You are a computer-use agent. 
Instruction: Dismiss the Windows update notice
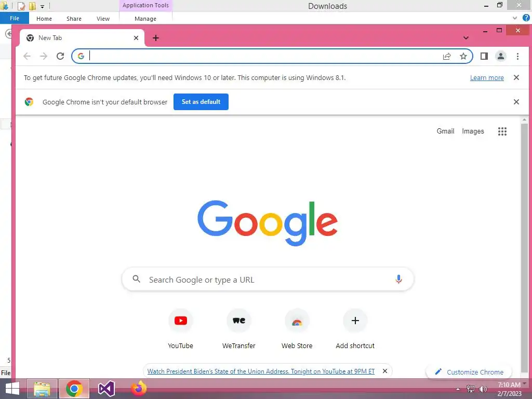tap(516, 77)
